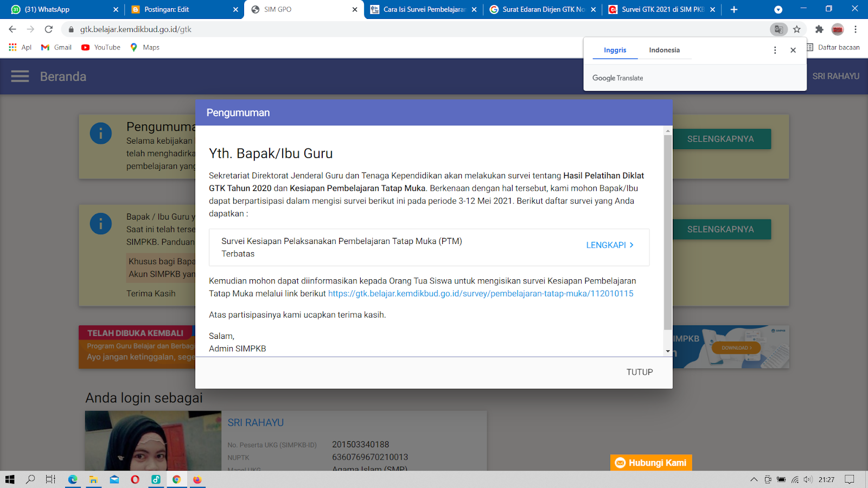Open the hamburger menu beside Beranda
Image resolution: width=868 pixels, height=488 pixels.
coord(20,76)
